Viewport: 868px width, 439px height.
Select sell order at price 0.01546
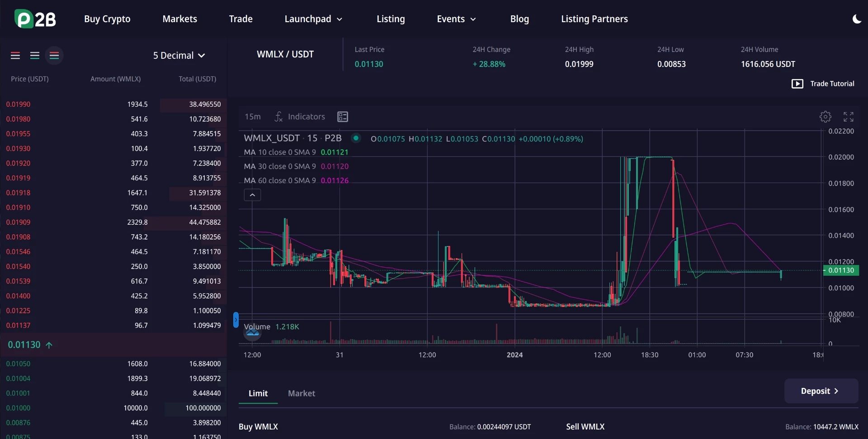113,252
